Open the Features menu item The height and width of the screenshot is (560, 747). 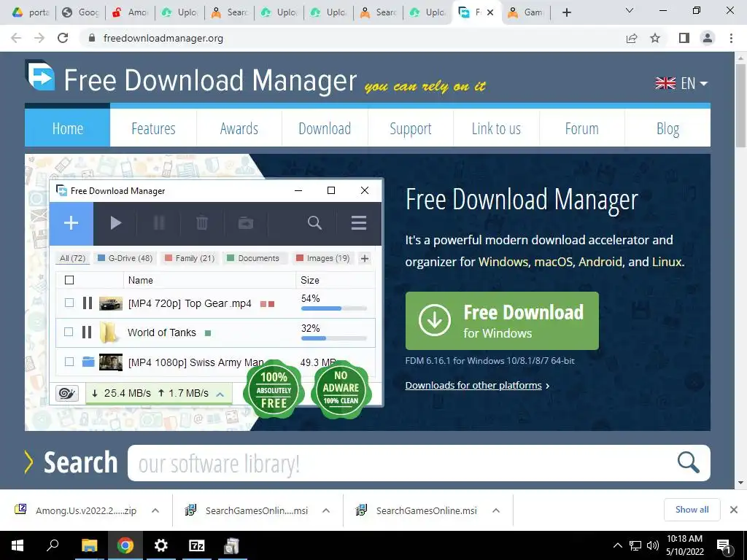coord(153,128)
